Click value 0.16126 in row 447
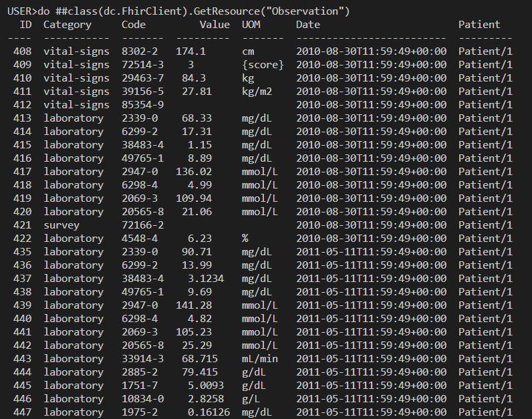 coord(209,412)
